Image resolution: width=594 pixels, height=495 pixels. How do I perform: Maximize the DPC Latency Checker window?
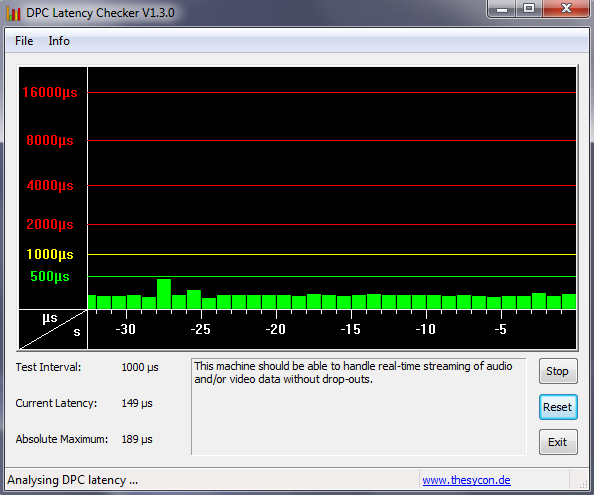point(529,9)
